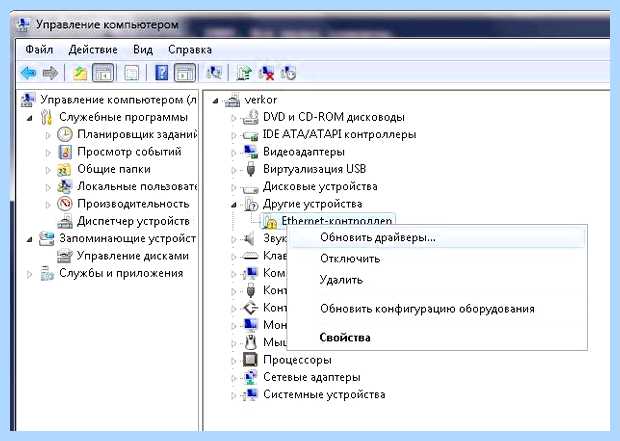Select the Системные устройства label
Screen dimensions: 620x441
pyautogui.click(x=324, y=395)
